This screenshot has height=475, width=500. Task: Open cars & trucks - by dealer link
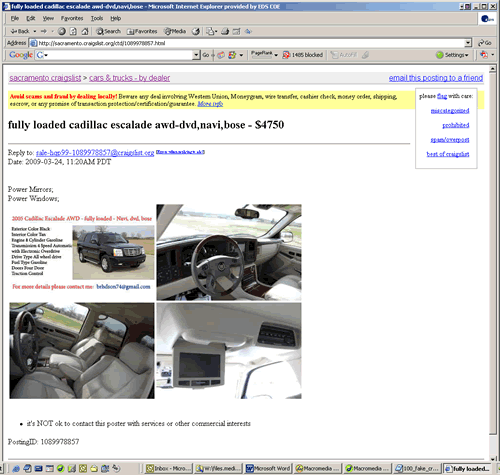coord(129,78)
